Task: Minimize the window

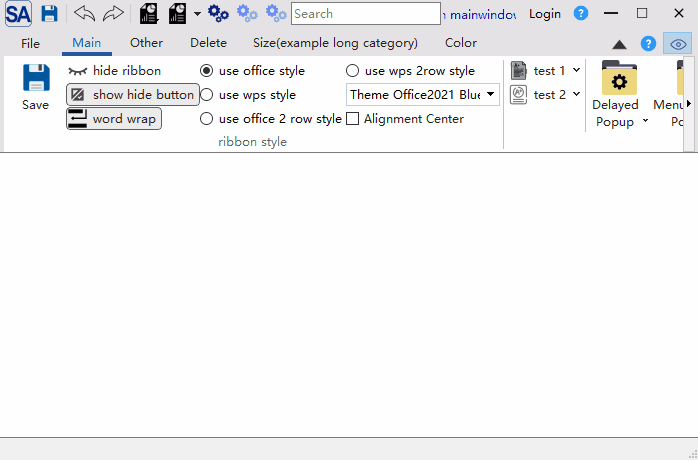Action: coord(611,13)
